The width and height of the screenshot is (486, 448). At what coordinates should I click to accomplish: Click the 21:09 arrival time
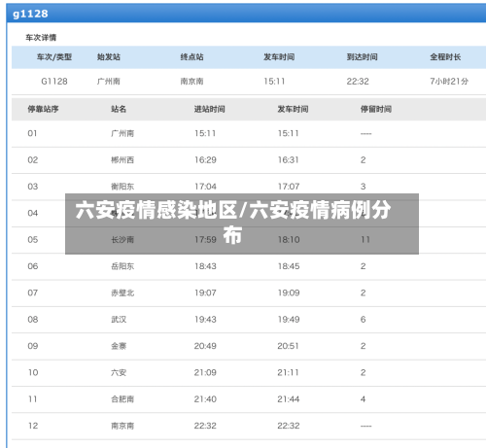205,372
